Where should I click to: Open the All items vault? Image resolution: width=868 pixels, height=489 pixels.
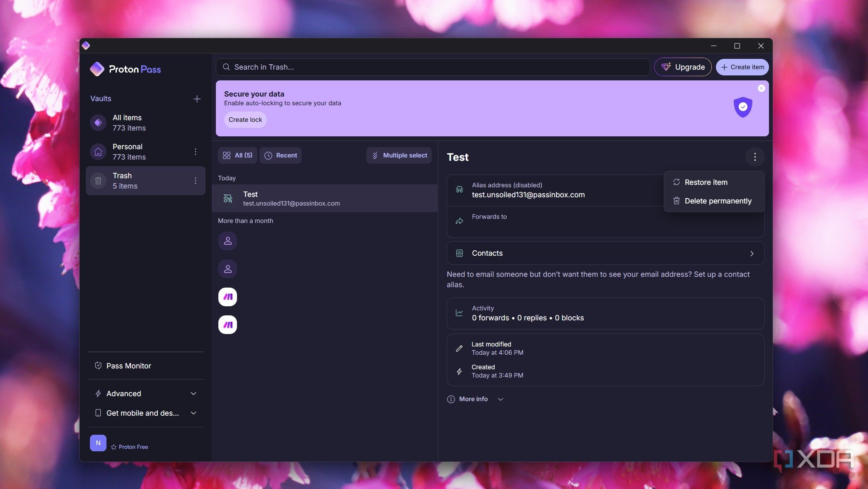pyautogui.click(x=145, y=123)
